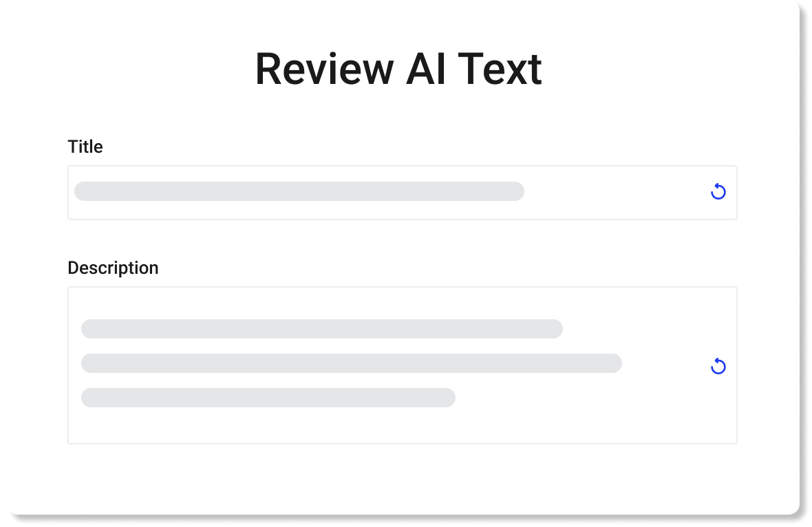Click the "Review AI Text" heading
The image size is (812, 527).
pyautogui.click(x=398, y=69)
